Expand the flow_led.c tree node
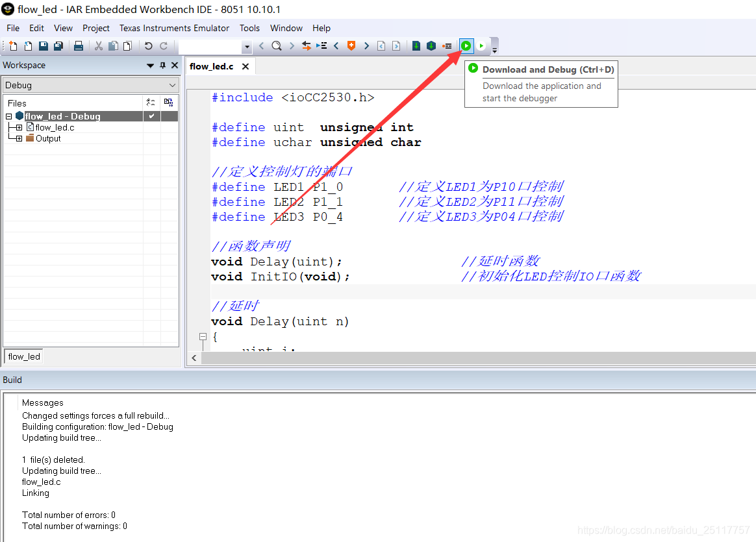Viewport: 756px width, 542px height. (x=19, y=128)
